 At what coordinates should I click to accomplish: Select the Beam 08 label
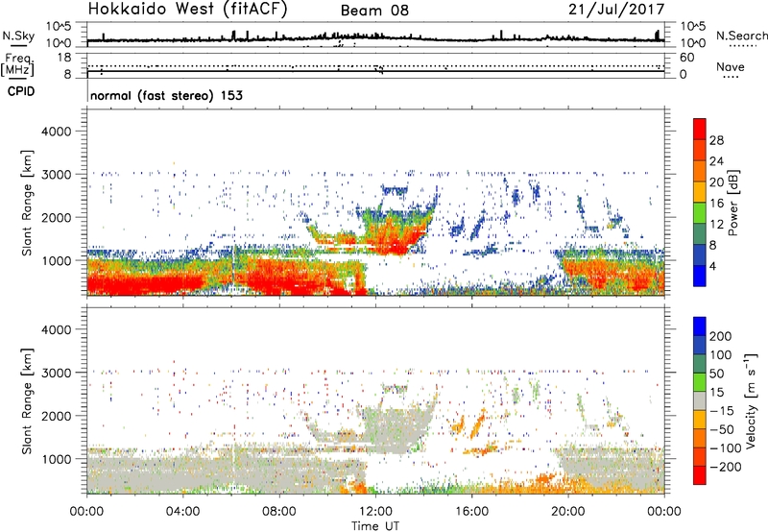click(380, 11)
